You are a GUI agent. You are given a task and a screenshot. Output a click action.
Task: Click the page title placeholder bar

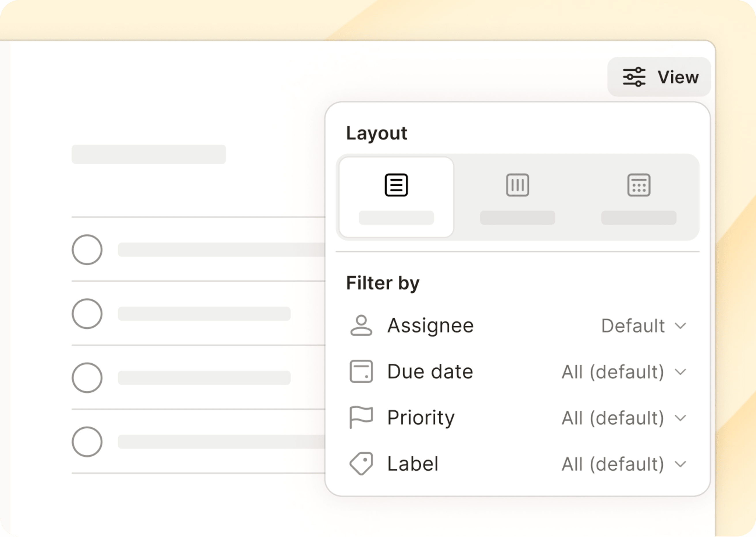tap(149, 153)
